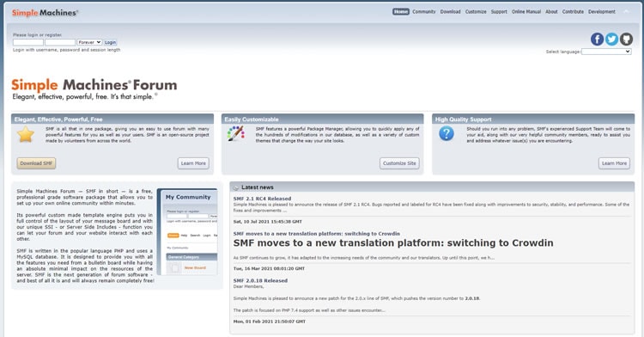Image resolution: width=644 pixels, height=337 pixels.
Task: Open the Select language dropdown
Action: pyautogui.click(x=606, y=52)
